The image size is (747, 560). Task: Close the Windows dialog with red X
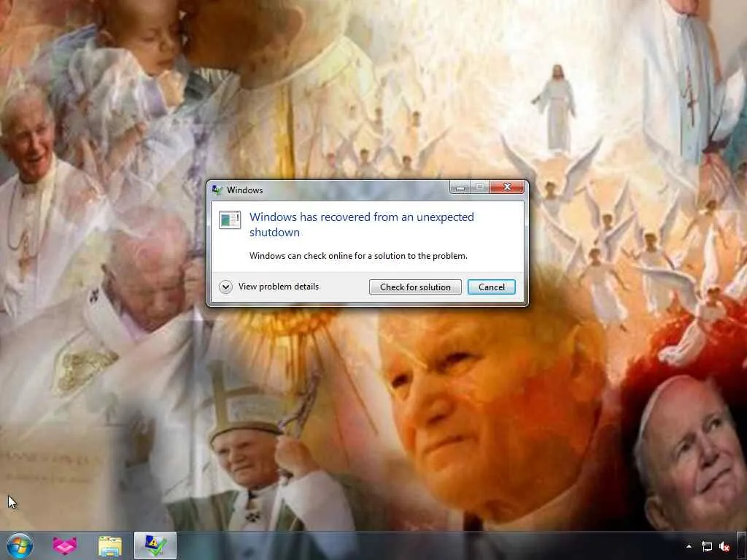(x=506, y=187)
